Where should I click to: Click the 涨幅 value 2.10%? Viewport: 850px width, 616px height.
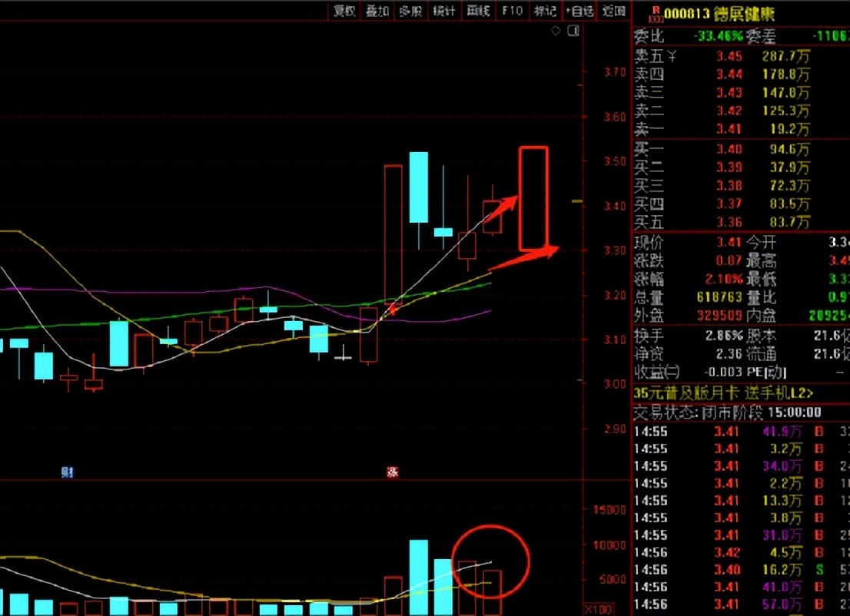pos(724,279)
